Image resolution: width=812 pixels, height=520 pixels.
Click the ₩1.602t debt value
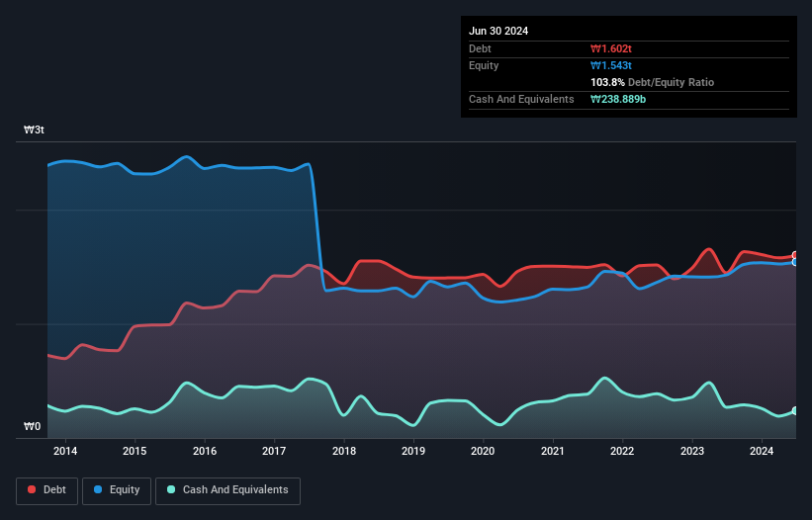tap(611, 48)
